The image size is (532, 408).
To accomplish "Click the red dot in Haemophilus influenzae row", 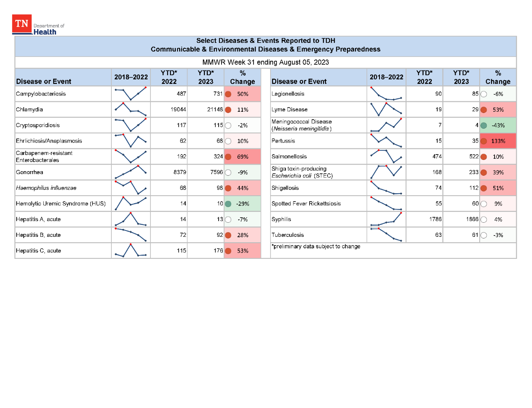I will click(228, 188).
